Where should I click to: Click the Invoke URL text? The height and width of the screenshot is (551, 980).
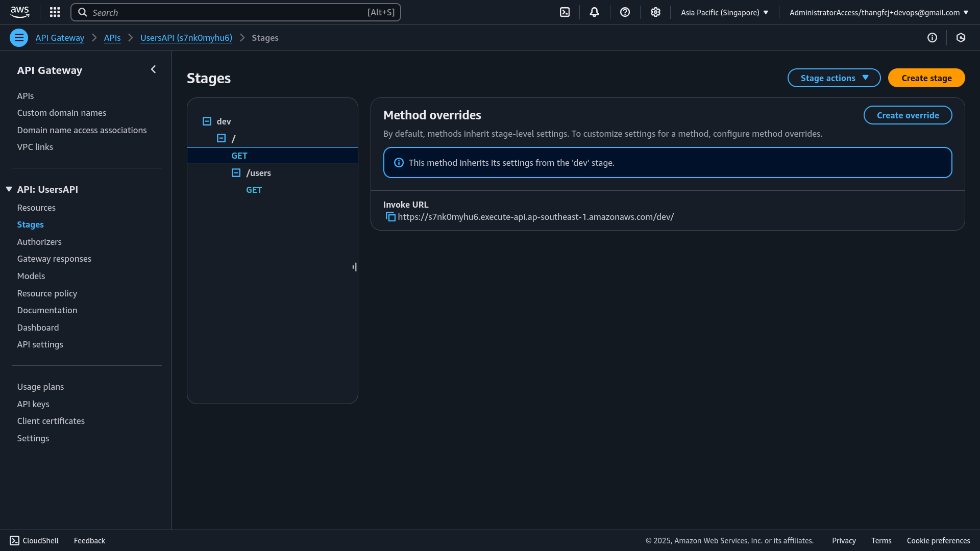pos(535,217)
